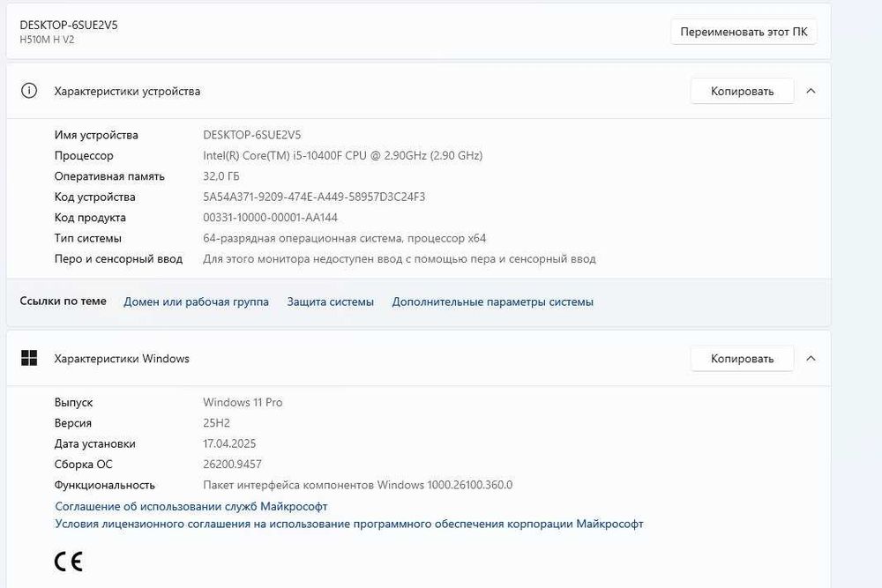Image resolution: width=882 pixels, height=588 pixels.
Task: Click the Сборка ОС label
Action: (83, 465)
